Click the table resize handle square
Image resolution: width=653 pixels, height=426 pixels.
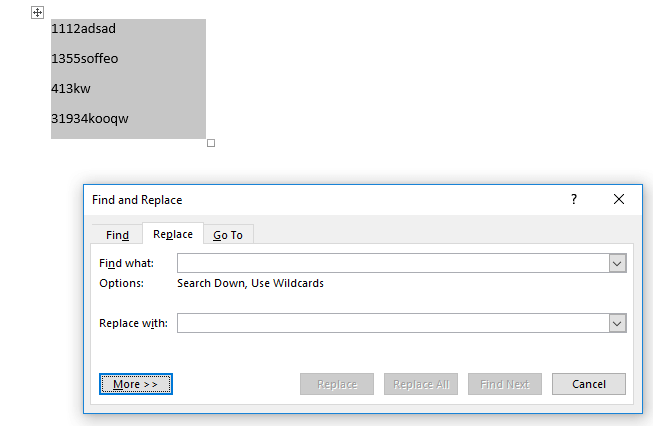coord(211,143)
